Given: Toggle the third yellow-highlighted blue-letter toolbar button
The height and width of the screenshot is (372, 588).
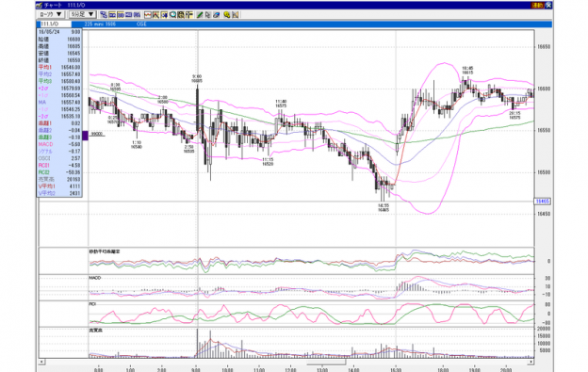Looking at the screenshot, I should [128, 15].
